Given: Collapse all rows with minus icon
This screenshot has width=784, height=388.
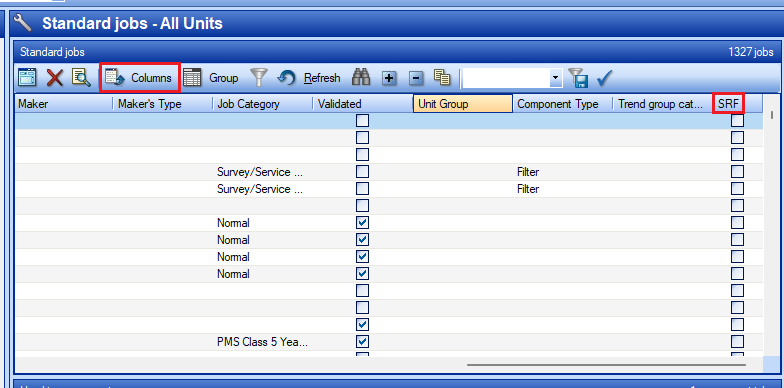Looking at the screenshot, I should (416, 78).
